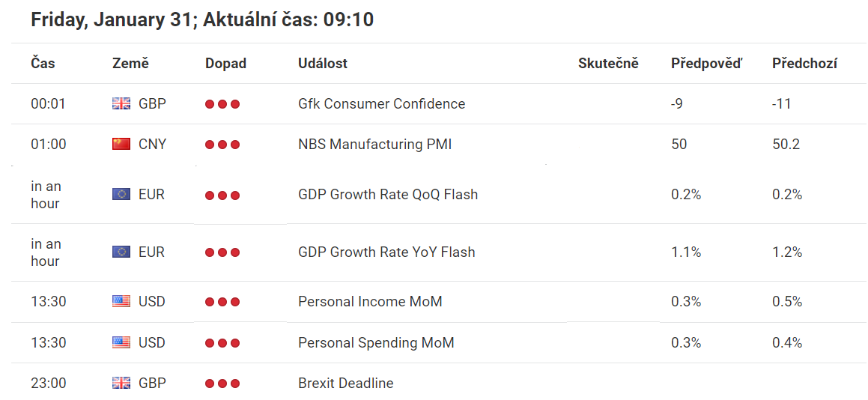Viewport: 868px width, 400px height.
Task: Click the red impact dots for NBS Manufacturing PMI
Action: click(x=222, y=145)
